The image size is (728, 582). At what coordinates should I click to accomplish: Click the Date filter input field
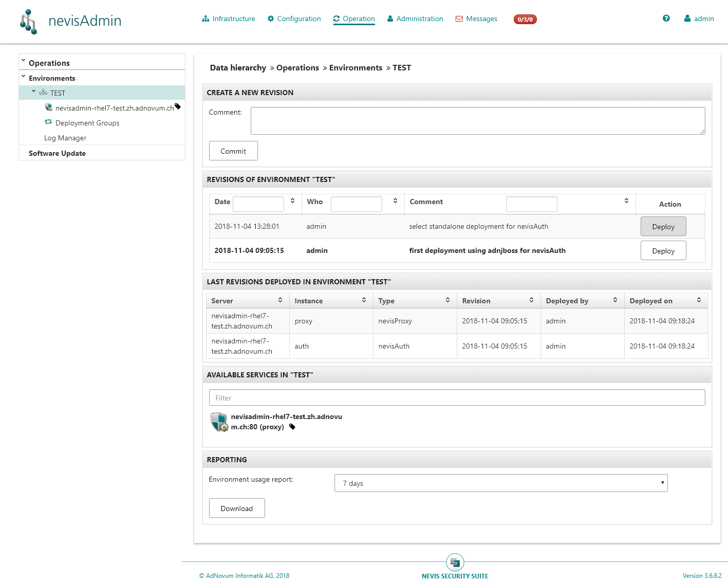[258, 204]
